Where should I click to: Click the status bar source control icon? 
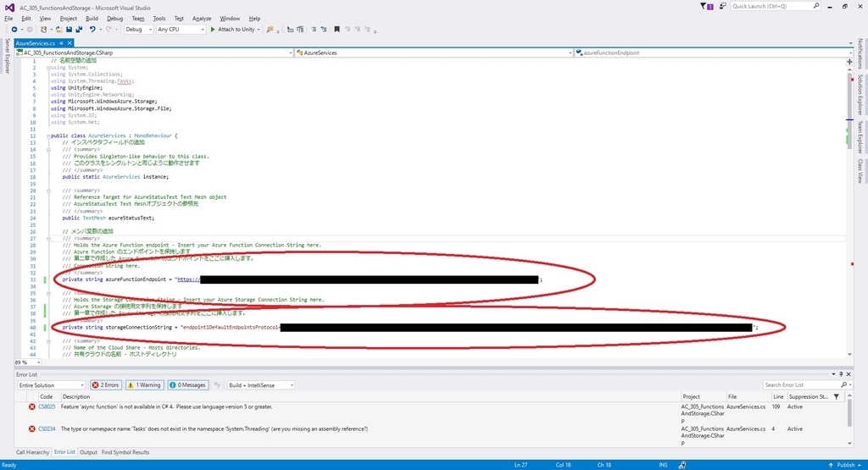pos(682,465)
